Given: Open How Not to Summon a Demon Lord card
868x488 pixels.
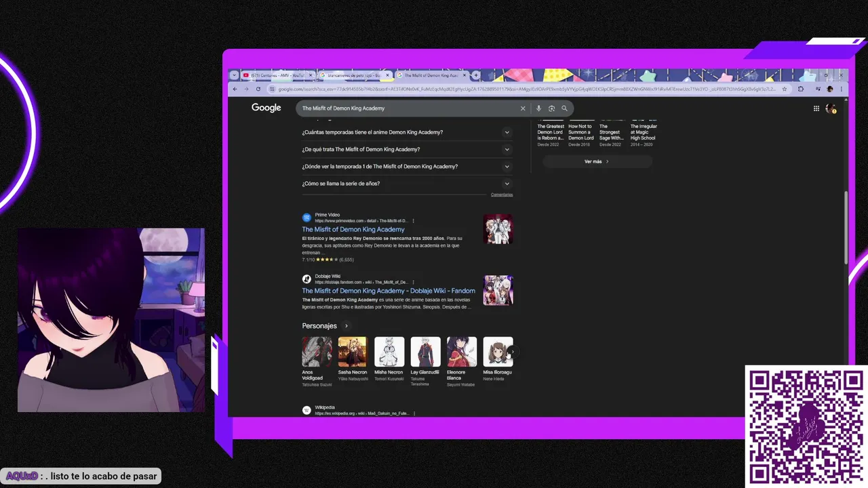Looking at the screenshot, I should (x=581, y=134).
